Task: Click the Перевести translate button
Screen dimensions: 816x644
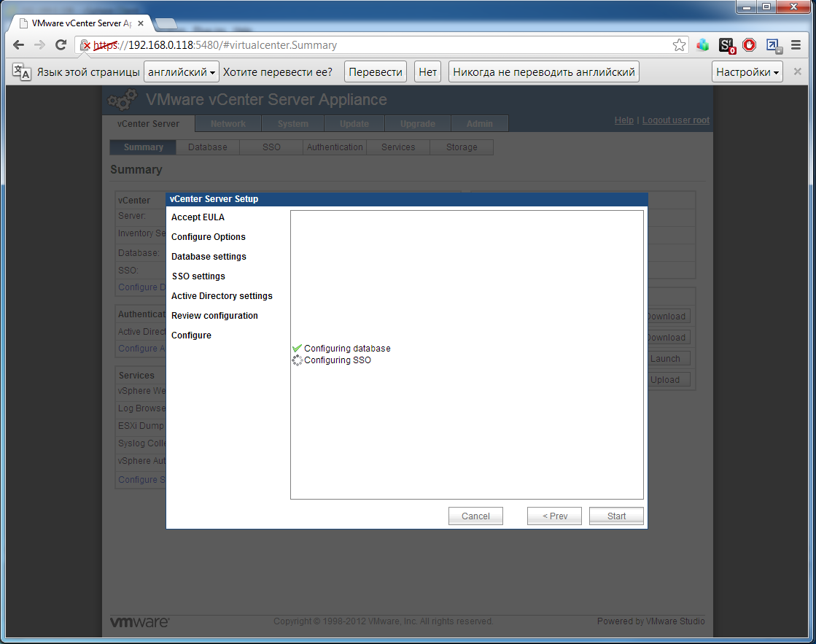Action: (376, 72)
